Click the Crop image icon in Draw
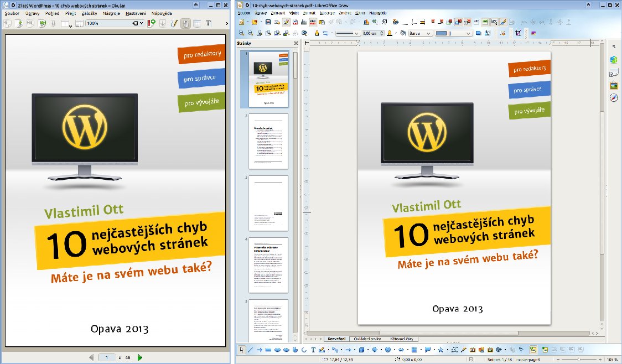 coord(518,33)
